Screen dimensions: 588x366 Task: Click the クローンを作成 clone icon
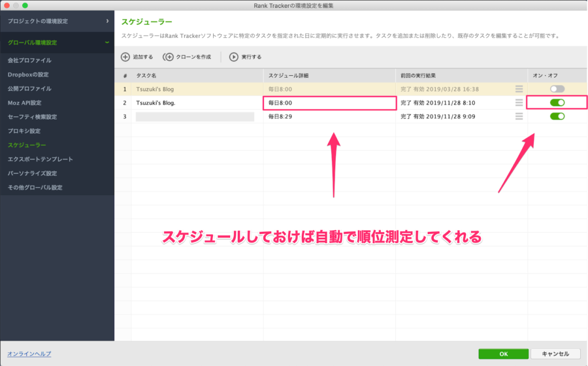[168, 57]
